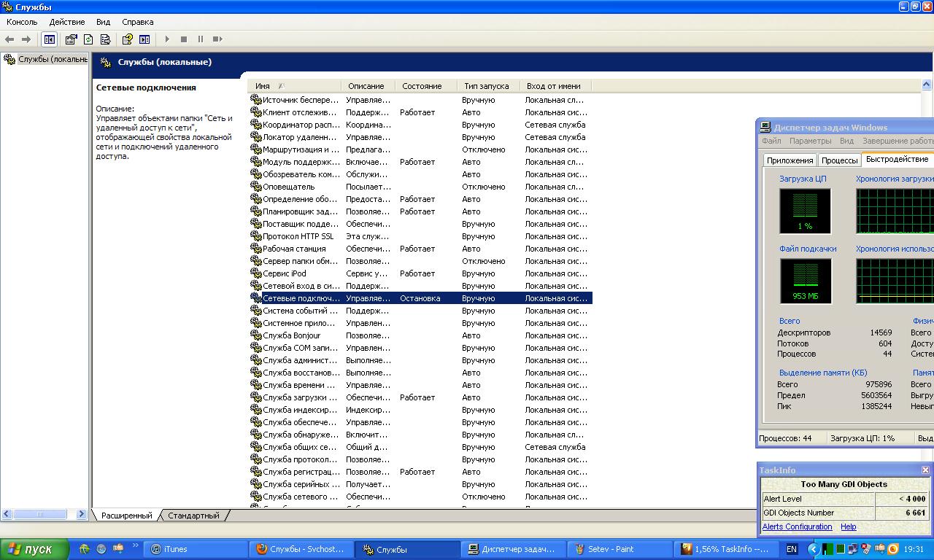Switch to Процессы tab in Task Manager
Screen dimensions: 934x560
click(839, 160)
